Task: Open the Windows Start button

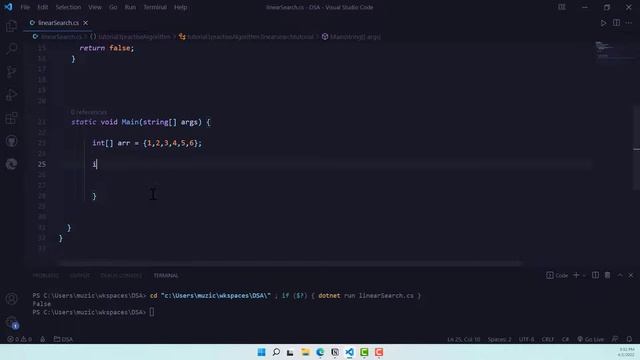Action: coord(261,352)
